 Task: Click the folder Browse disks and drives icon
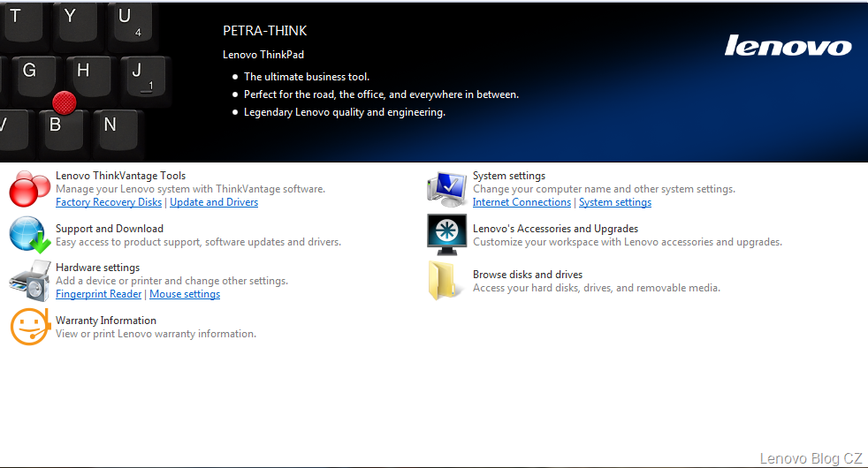[x=446, y=281]
